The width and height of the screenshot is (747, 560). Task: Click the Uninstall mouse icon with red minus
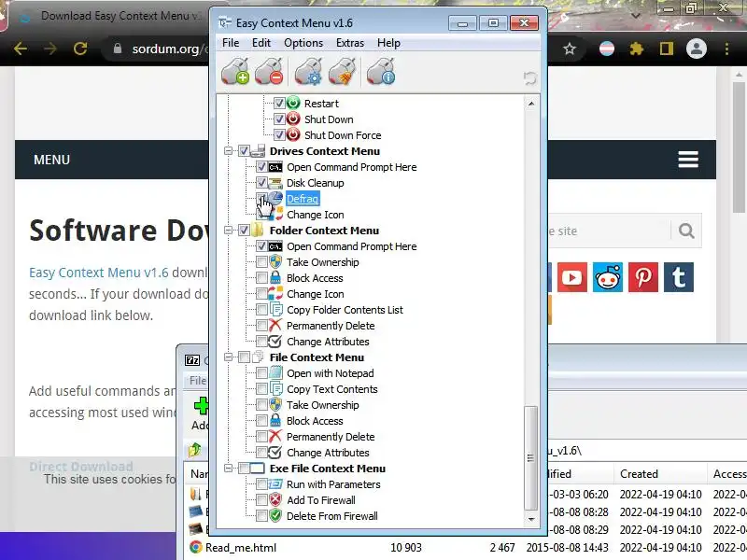point(269,73)
